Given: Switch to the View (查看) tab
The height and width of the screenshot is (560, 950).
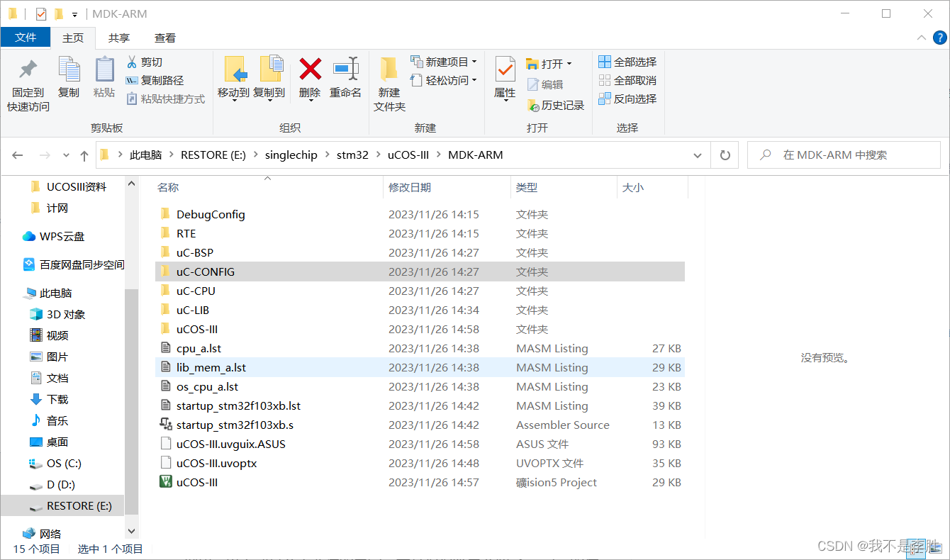Looking at the screenshot, I should (165, 38).
